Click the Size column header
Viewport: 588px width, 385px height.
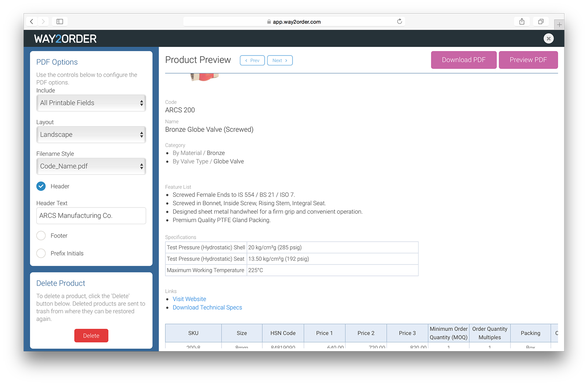[242, 333]
